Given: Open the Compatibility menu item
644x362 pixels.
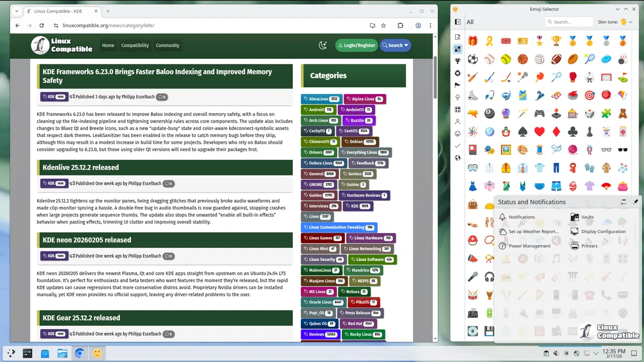Looking at the screenshot, I should click(x=135, y=45).
